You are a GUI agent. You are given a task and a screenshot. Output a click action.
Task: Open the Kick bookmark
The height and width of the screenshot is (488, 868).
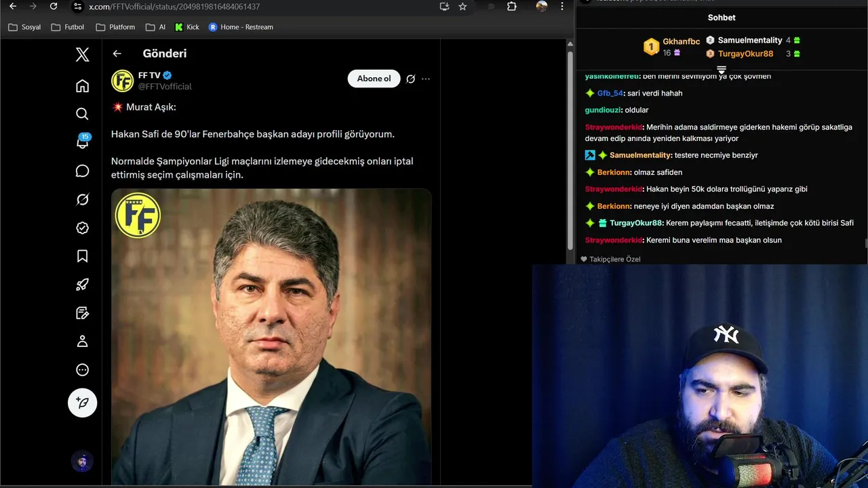(x=187, y=27)
